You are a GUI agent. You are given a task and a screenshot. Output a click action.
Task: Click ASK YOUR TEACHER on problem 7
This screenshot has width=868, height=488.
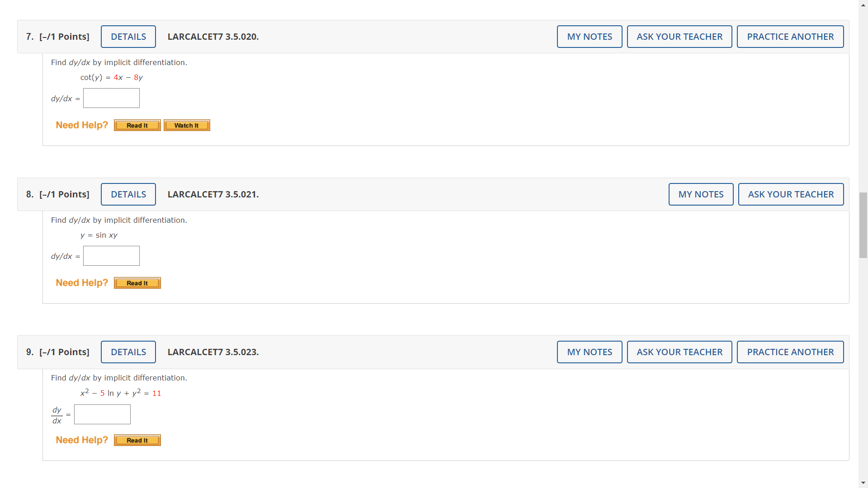(679, 37)
